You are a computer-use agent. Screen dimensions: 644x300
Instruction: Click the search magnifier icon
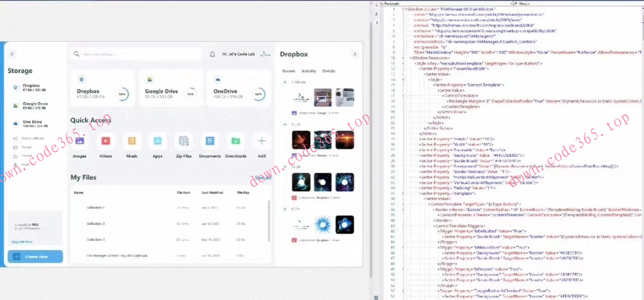pyautogui.click(x=76, y=54)
